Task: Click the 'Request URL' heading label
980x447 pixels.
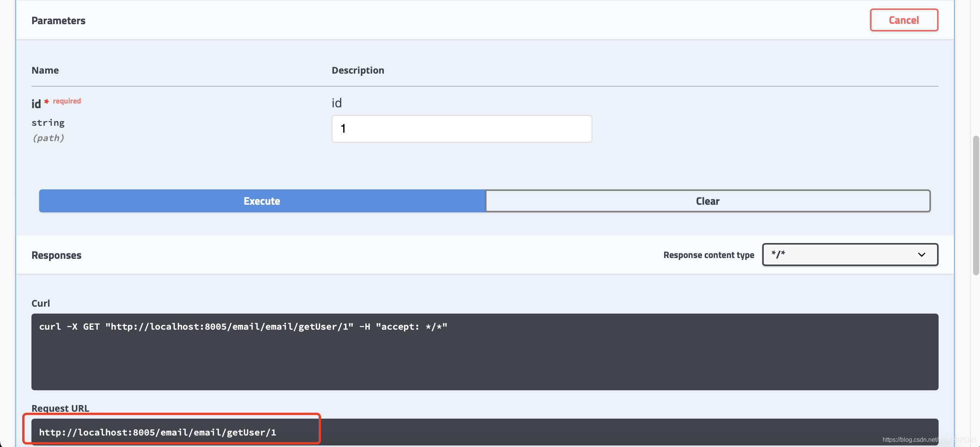Action: [60, 408]
